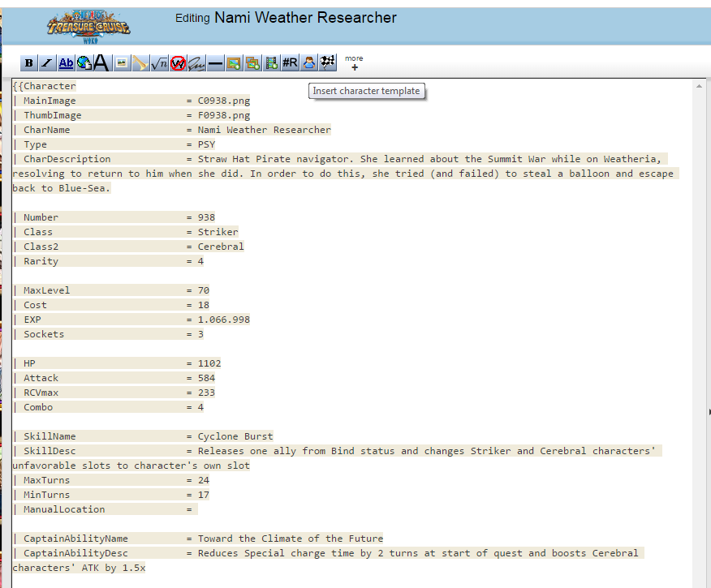
Task: Toggle italic text formatting
Action: click(47, 63)
